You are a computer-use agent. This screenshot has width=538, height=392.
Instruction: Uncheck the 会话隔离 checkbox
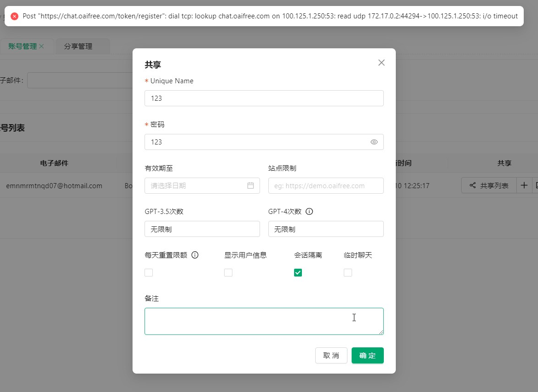tap(298, 273)
